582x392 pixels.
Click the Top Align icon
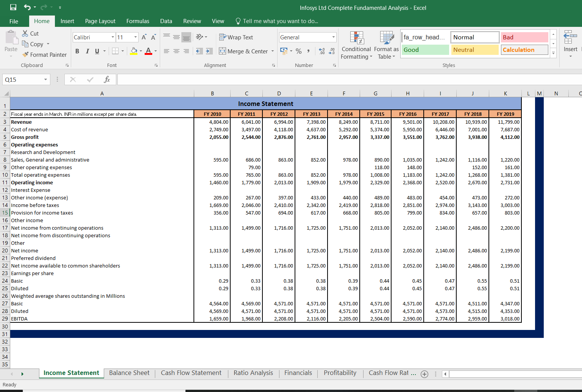click(167, 37)
